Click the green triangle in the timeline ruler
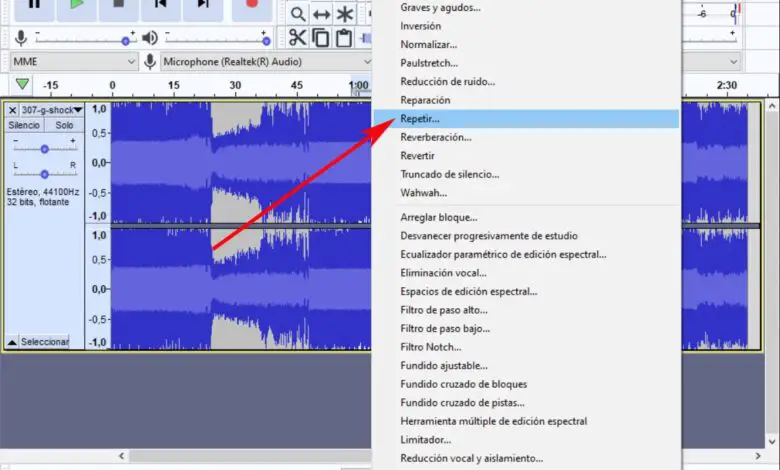The image size is (780, 470). coord(22,84)
